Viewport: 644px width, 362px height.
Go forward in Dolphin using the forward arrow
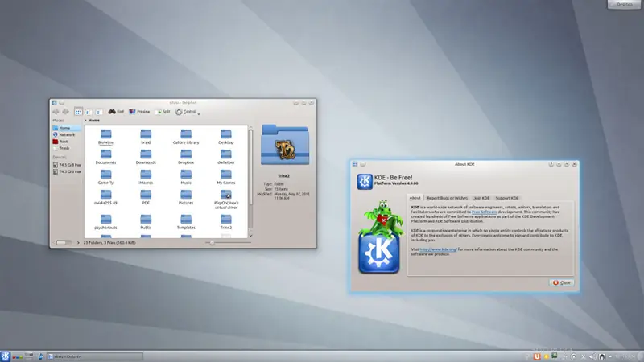(65, 112)
